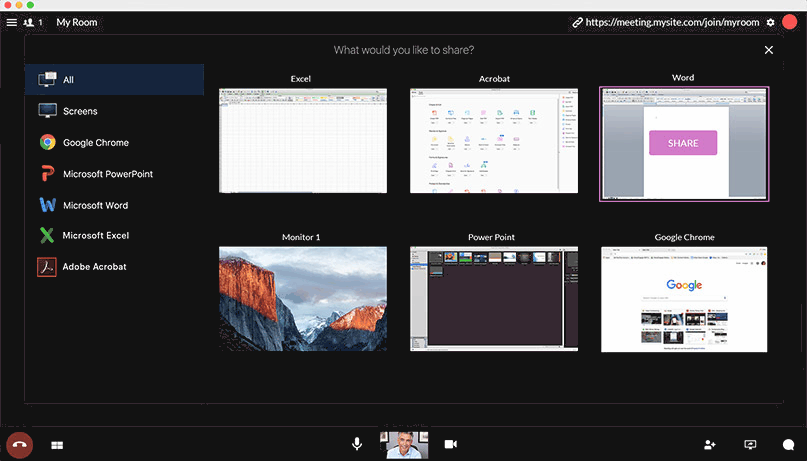Click the Google Chrome thumbnail label
The width and height of the screenshot is (807, 461).
pos(685,237)
